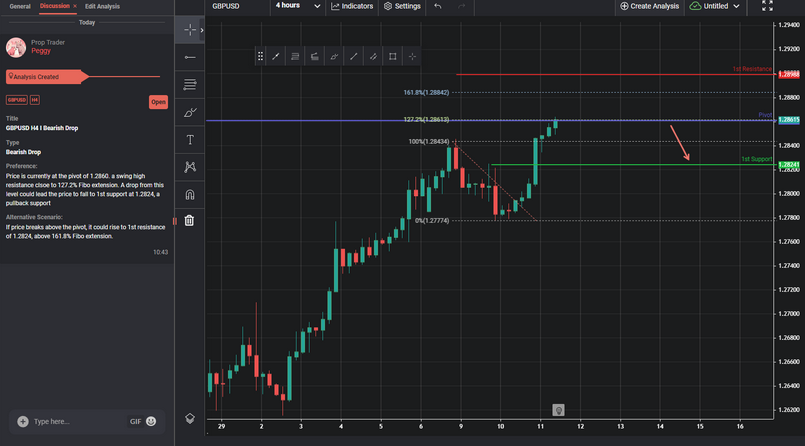
Task: Click the lightbulb idea marker on chart
Action: pyautogui.click(x=558, y=410)
